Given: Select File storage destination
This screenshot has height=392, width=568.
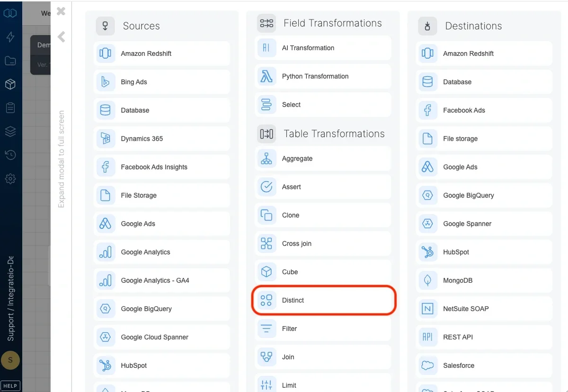Looking at the screenshot, I should coord(484,139).
